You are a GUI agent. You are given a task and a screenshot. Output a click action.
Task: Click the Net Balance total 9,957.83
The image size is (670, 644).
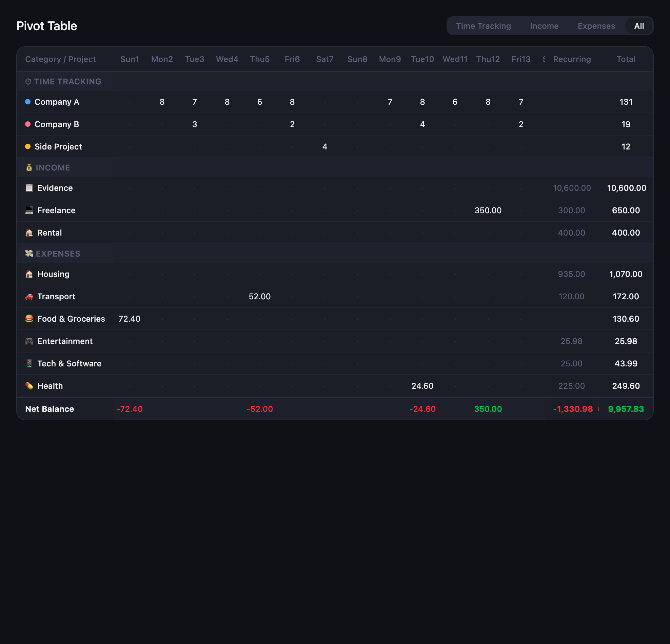pos(626,409)
